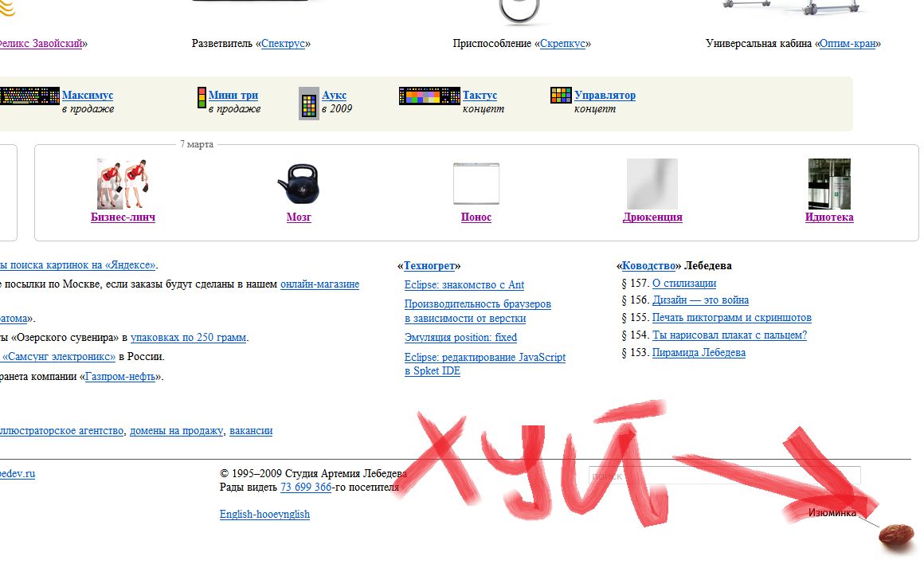Click inside the footer search field
This screenshot has height=564, width=924.
pyautogui.click(x=724, y=476)
